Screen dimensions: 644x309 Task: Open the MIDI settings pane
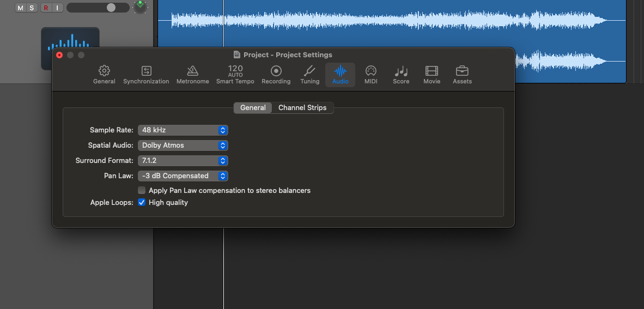[x=371, y=75]
